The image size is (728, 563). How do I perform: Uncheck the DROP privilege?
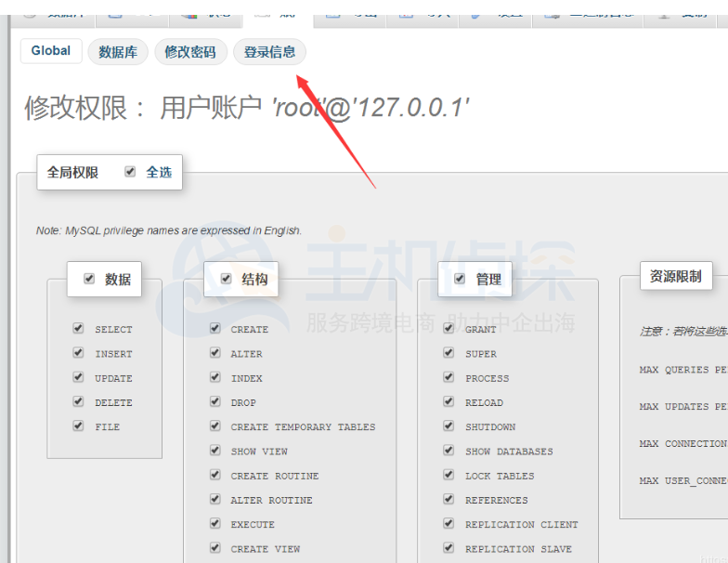click(x=215, y=401)
